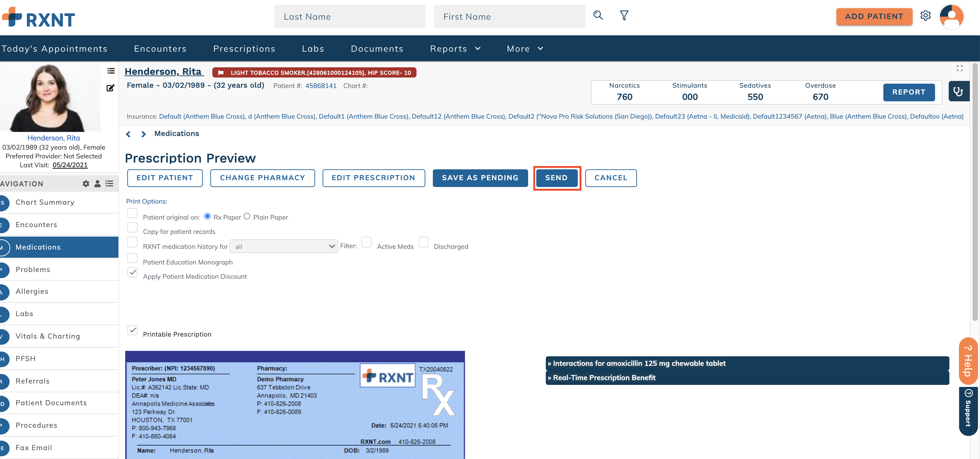
Task: Open Today's Appointments tab
Action: tap(54, 49)
